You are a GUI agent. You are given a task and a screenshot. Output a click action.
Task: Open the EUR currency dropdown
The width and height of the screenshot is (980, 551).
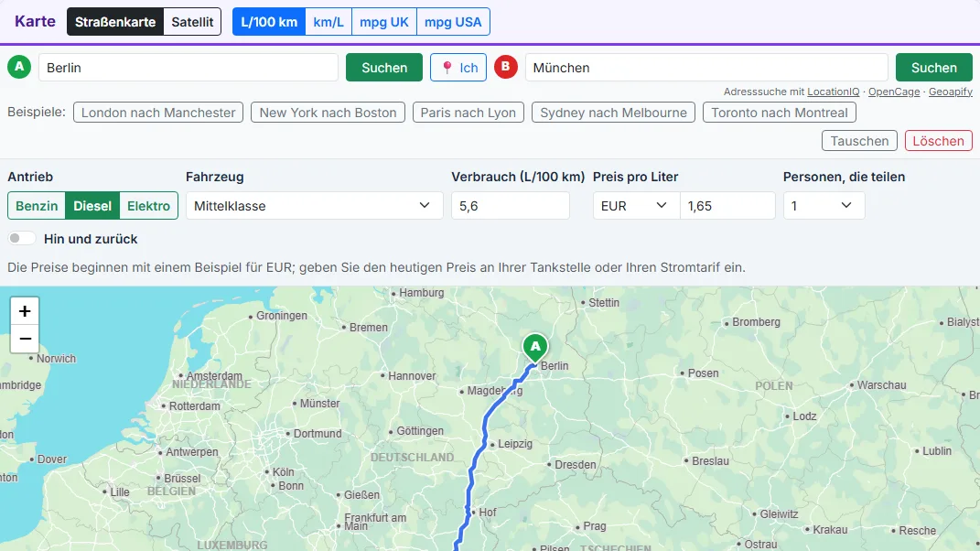click(x=636, y=206)
